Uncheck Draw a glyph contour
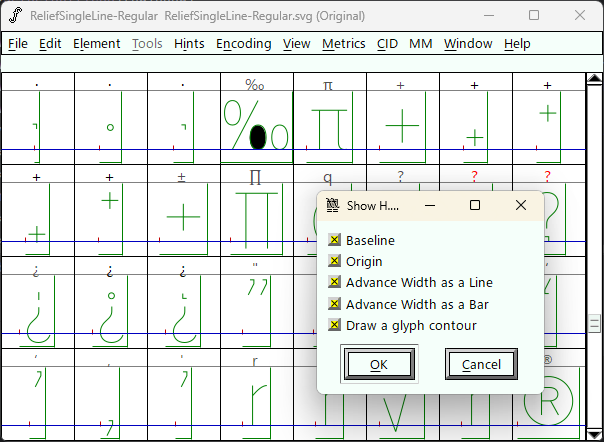The width and height of the screenshot is (604, 442). pos(335,325)
